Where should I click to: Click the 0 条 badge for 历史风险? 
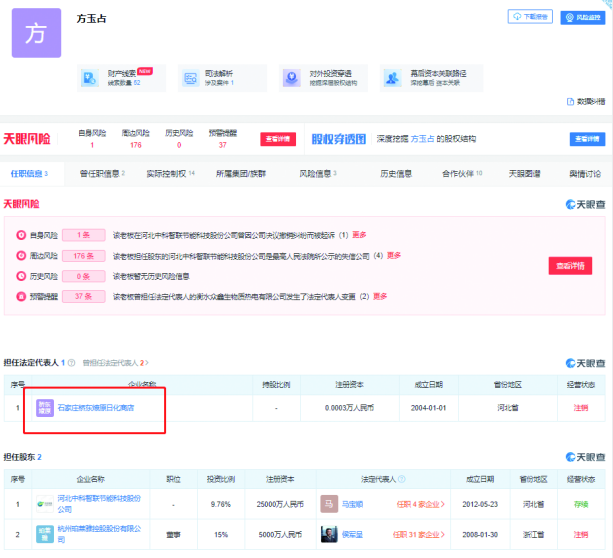pyautogui.click(x=84, y=276)
